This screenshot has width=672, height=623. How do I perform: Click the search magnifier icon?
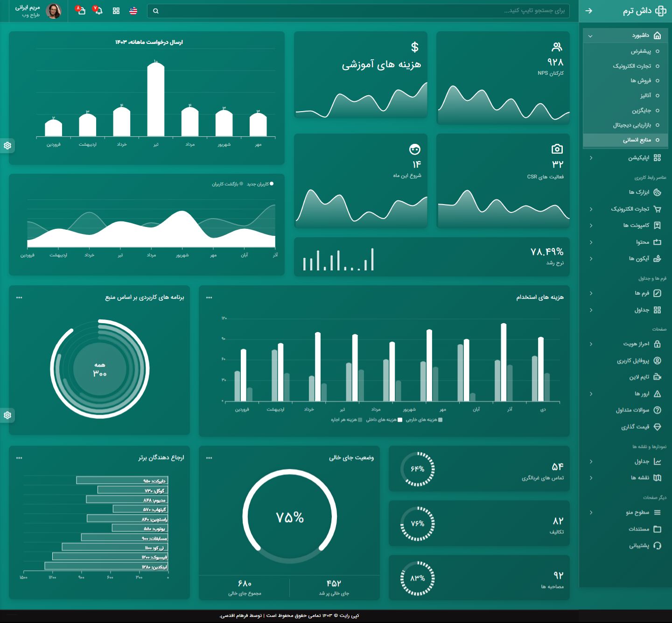click(156, 11)
